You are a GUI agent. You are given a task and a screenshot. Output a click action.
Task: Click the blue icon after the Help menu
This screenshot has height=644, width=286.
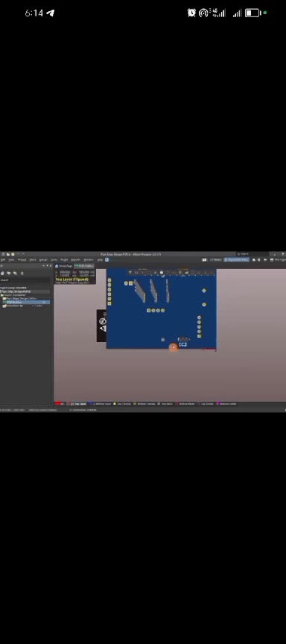107,259
